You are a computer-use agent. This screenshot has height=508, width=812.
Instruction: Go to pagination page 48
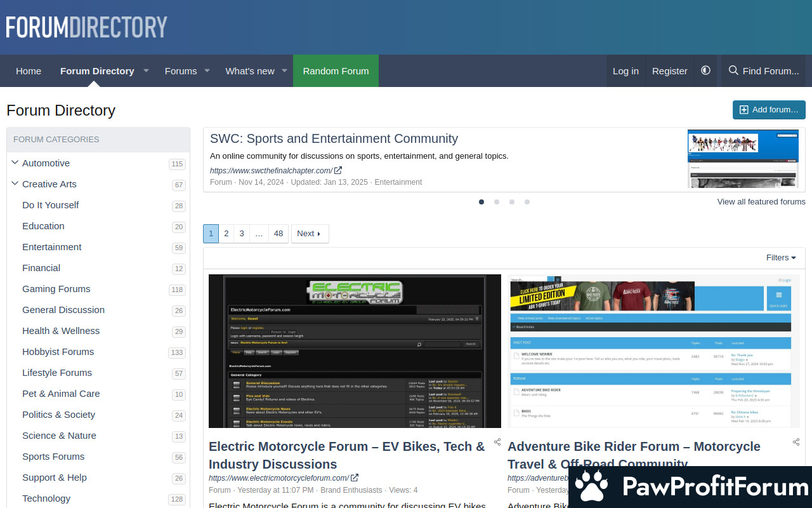point(278,233)
